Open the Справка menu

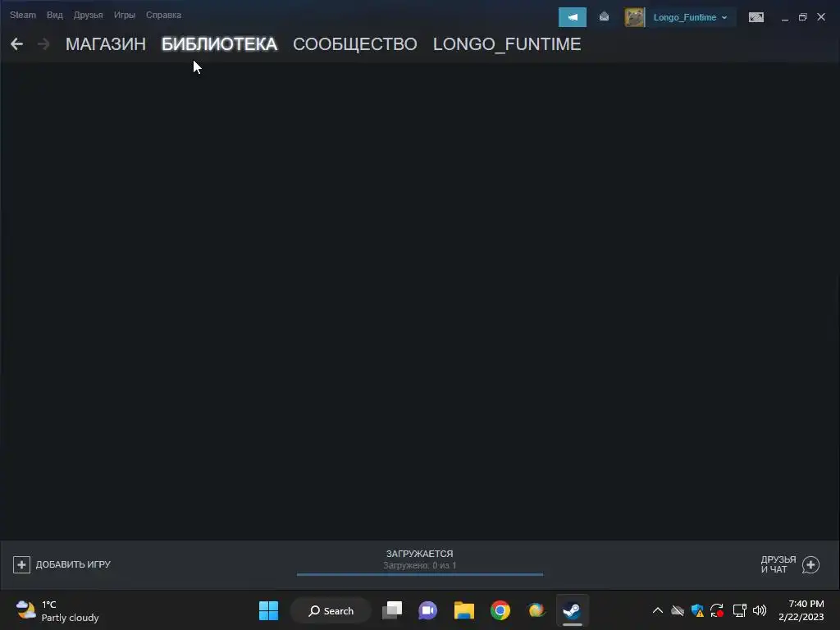pyautogui.click(x=163, y=15)
